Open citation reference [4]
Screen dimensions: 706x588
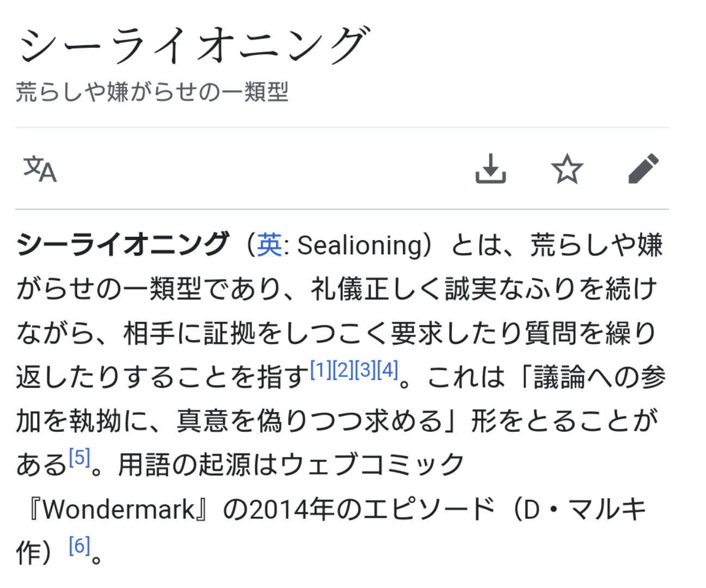click(x=388, y=370)
